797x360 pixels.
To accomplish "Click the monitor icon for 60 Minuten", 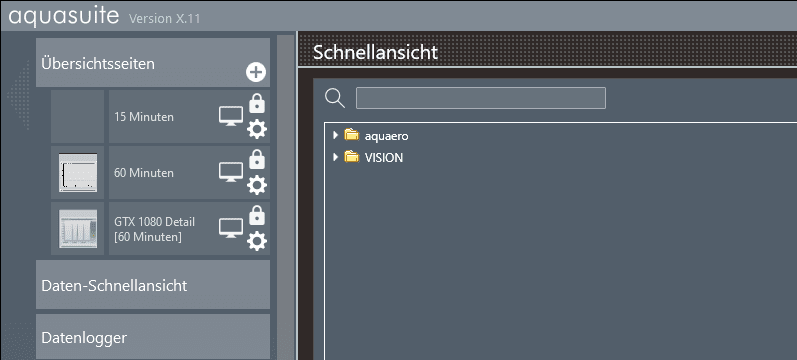I will pyautogui.click(x=231, y=172).
